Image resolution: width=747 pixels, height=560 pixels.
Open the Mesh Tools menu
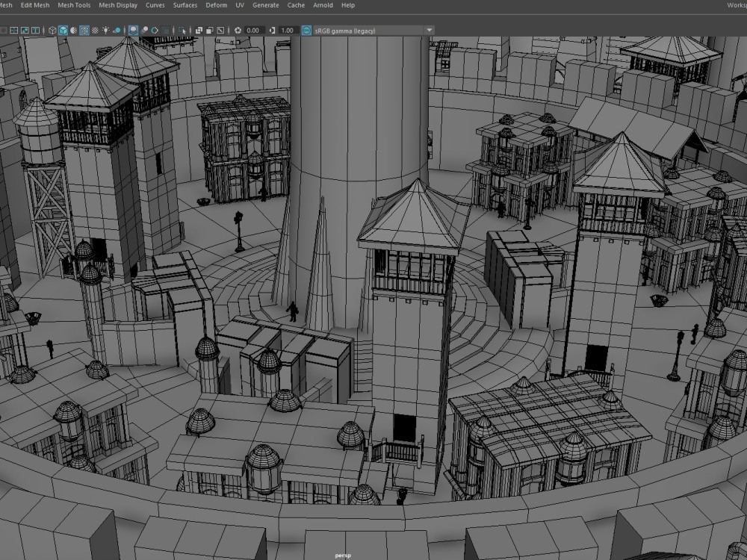point(75,5)
